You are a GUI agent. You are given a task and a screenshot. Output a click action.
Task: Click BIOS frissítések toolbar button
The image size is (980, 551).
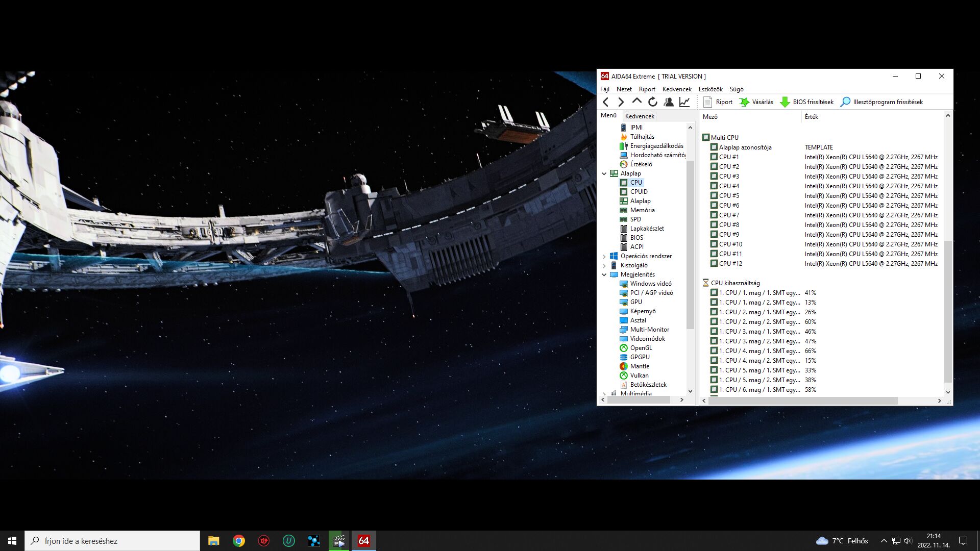807,102
